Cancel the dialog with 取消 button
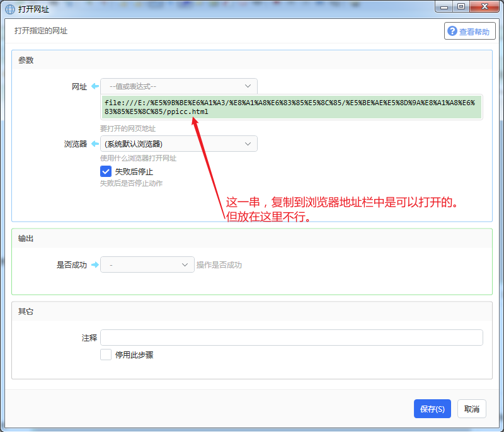504x432 pixels. point(471,409)
